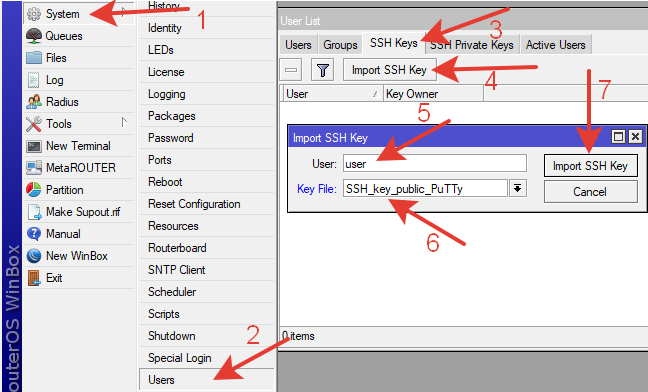Viewport: 648px width, 392px height.
Task: Select Reboot in System submenu
Action: click(x=207, y=182)
